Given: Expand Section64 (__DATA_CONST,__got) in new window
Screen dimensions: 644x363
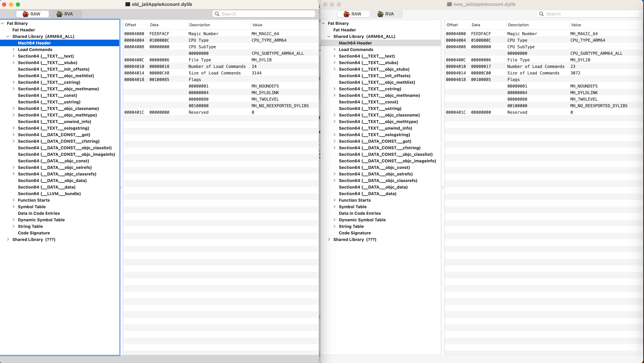Looking at the screenshot, I should [x=335, y=141].
